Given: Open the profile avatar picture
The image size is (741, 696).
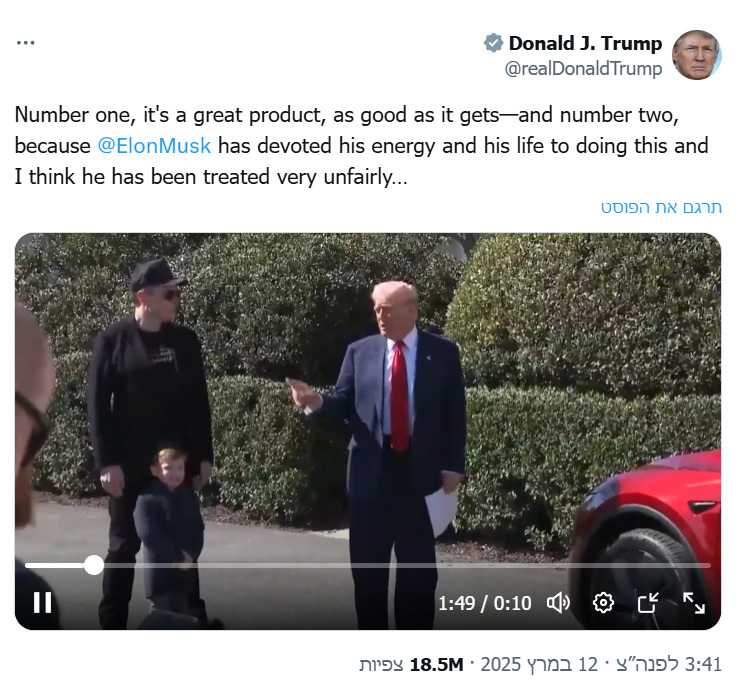Looking at the screenshot, I should point(696,55).
